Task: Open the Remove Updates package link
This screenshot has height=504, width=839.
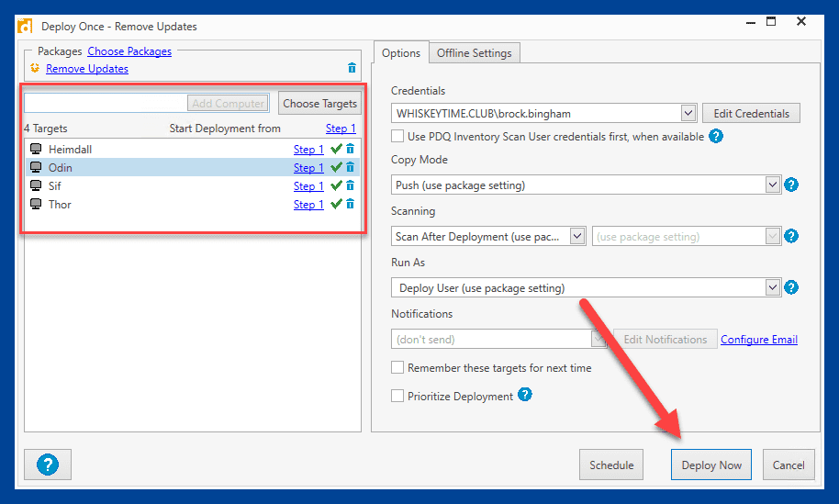Action: tap(87, 69)
